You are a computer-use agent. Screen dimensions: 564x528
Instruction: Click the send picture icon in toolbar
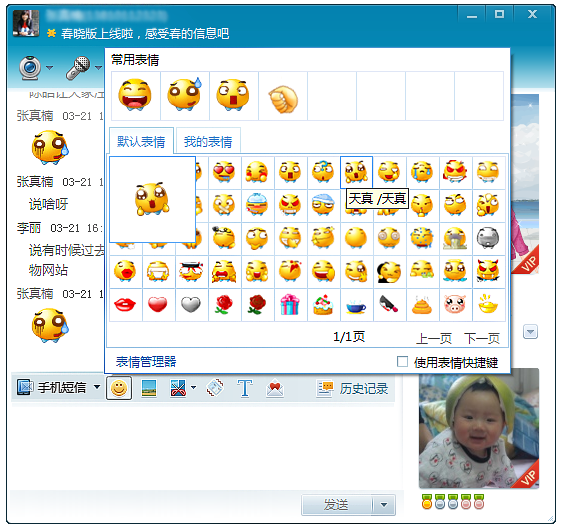tap(149, 388)
